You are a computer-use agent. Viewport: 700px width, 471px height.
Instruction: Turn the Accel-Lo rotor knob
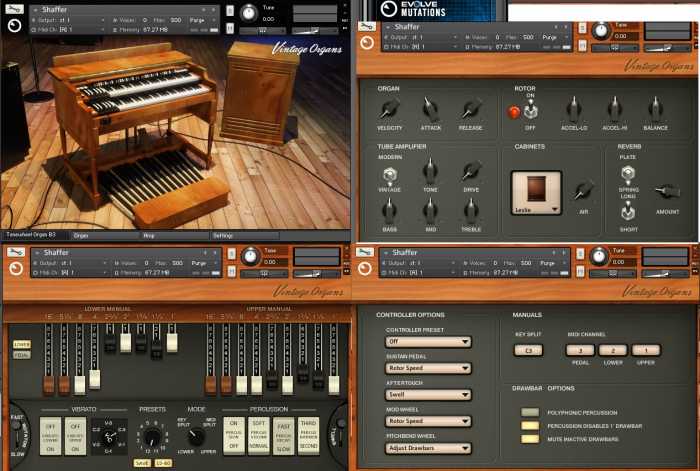point(574,109)
